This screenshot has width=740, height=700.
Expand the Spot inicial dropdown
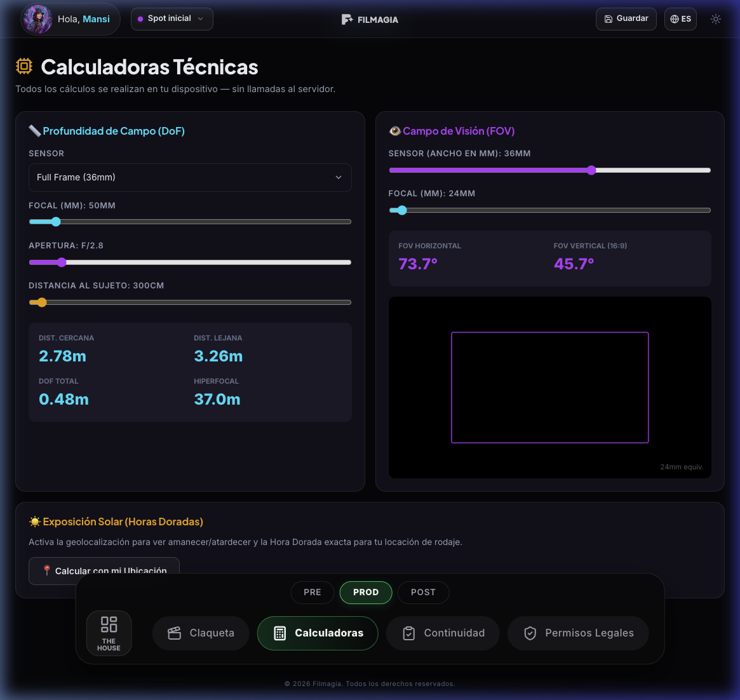click(172, 19)
